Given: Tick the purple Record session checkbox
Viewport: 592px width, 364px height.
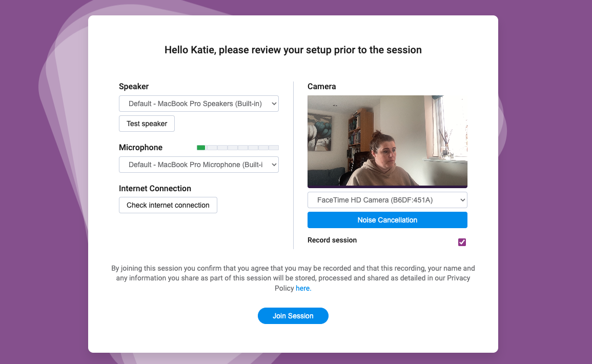Looking at the screenshot, I should coord(462,242).
